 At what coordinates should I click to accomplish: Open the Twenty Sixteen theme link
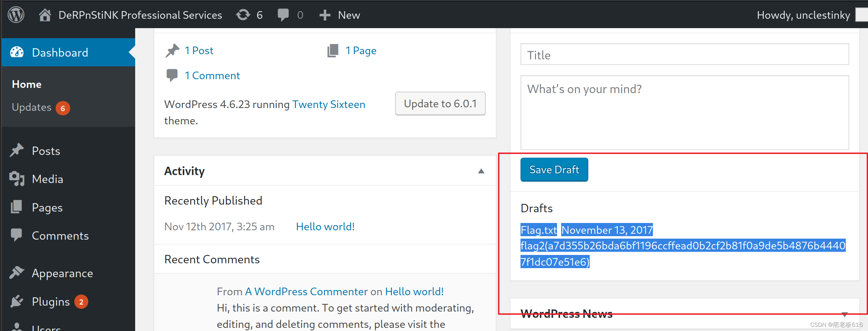click(x=329, y=105)
